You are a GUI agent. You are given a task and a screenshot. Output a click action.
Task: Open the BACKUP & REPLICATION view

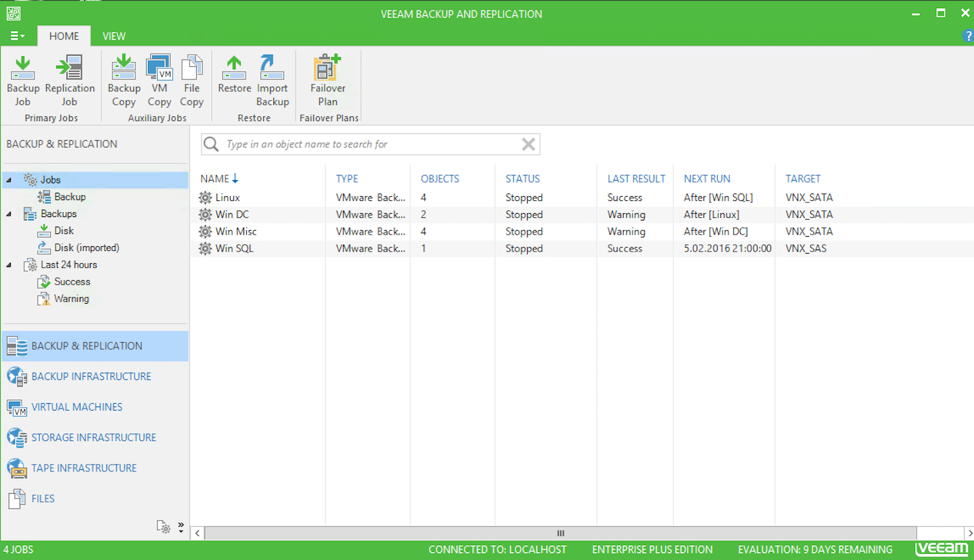(95, 346)
